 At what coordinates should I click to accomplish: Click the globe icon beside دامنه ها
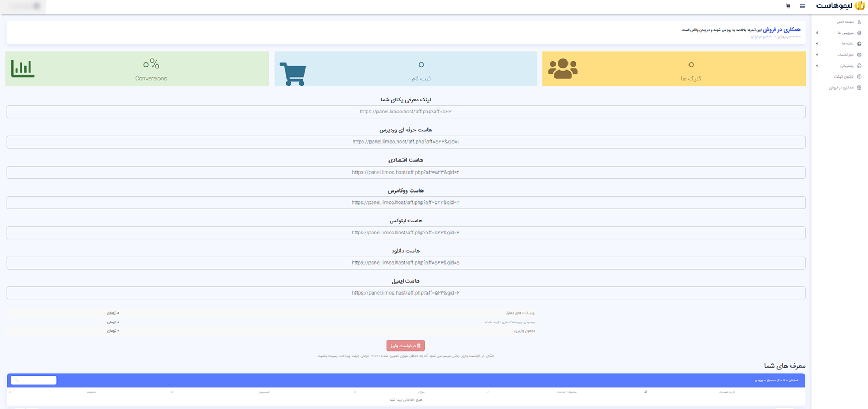859,43
